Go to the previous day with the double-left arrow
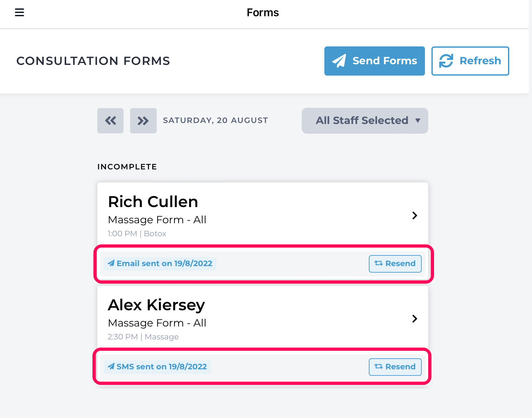 110,121
